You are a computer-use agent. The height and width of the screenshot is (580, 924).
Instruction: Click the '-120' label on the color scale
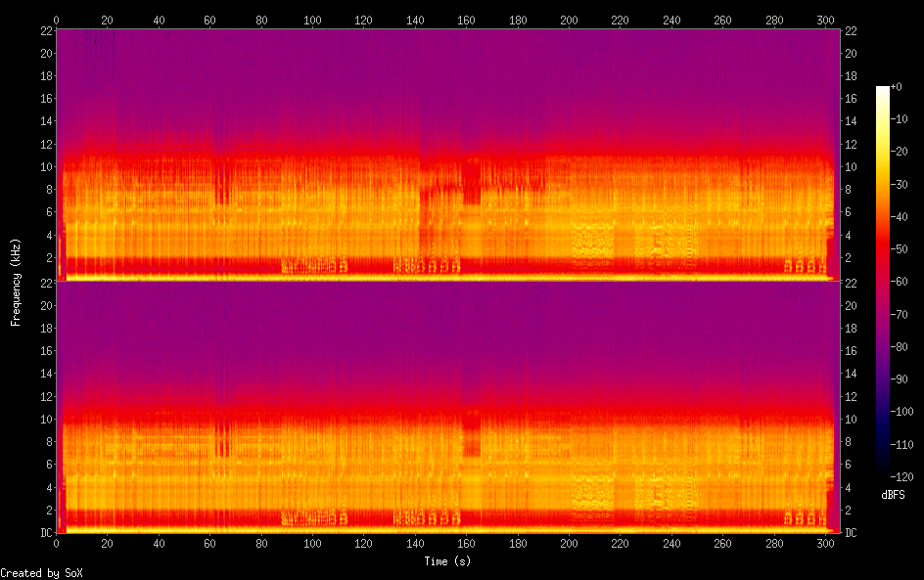click(903, 474)
